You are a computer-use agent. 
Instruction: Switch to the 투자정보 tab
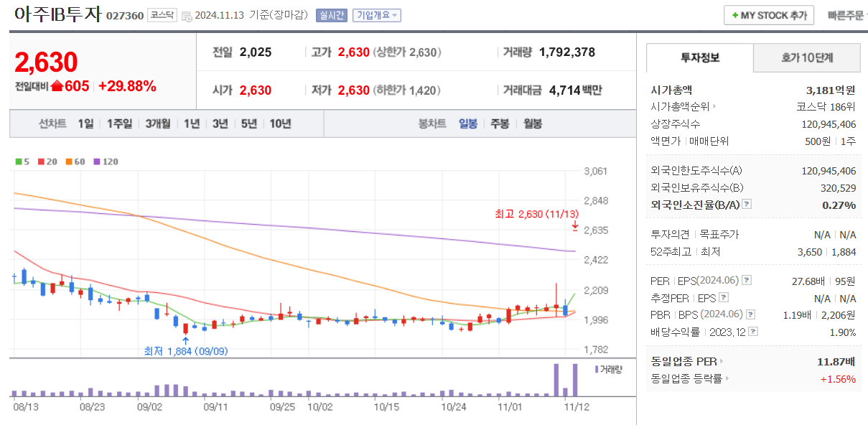pos(700,58)
